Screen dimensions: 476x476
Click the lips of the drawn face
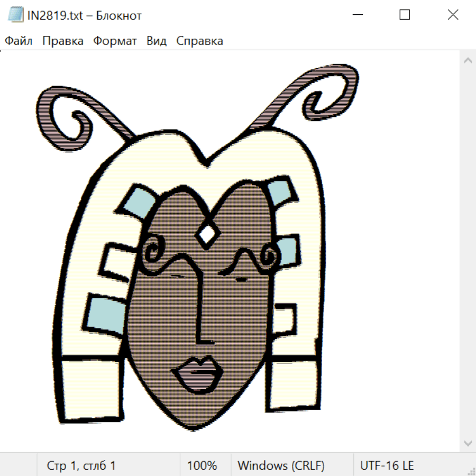click(197, 373)
